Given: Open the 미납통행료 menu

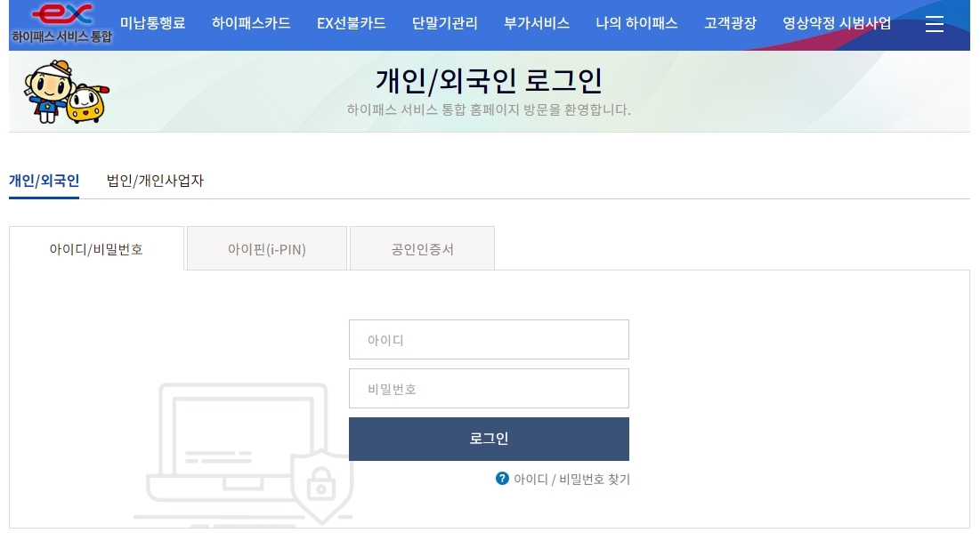Looking at the screenshot, I should pyautogui.click(x=152, y=23).
